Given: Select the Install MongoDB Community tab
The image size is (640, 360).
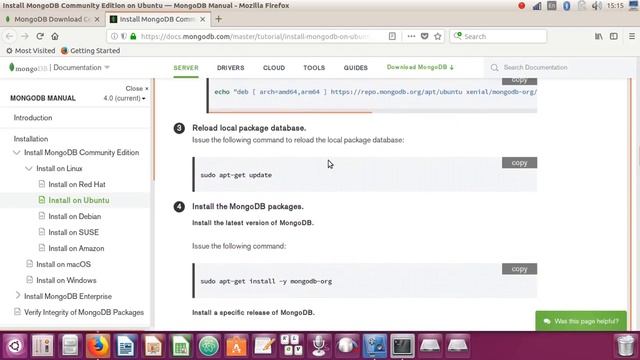Looking at the screenshot, I should click(158, 19).
